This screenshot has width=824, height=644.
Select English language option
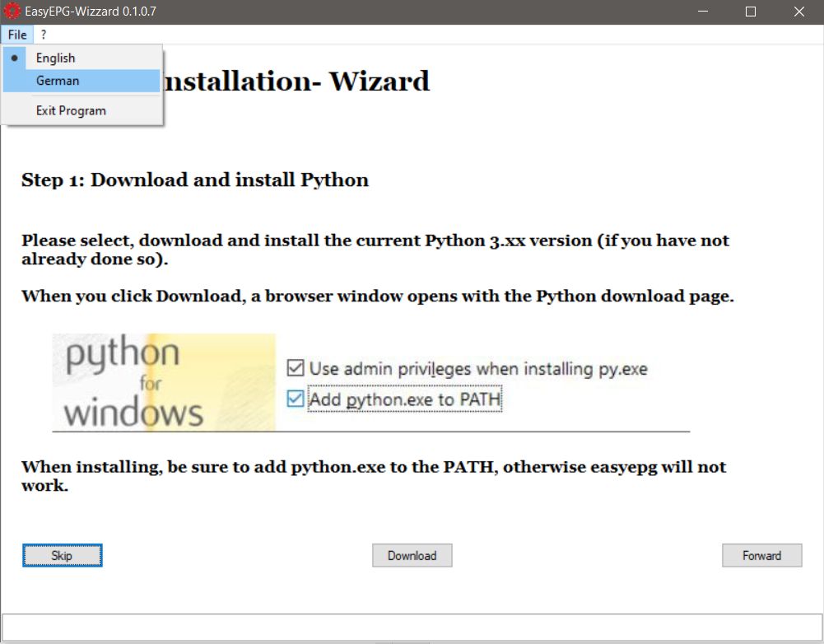(81, 58)
